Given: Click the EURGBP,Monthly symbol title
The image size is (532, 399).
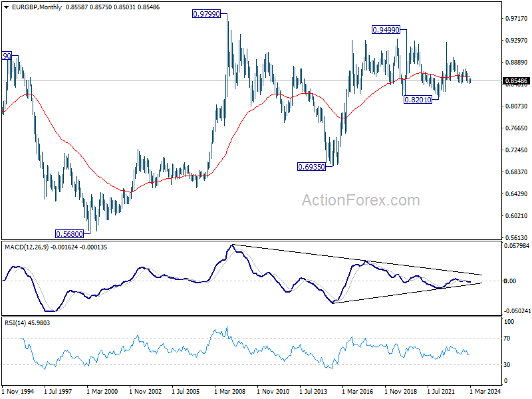Looking at the screenshot, I should point(37,7).
